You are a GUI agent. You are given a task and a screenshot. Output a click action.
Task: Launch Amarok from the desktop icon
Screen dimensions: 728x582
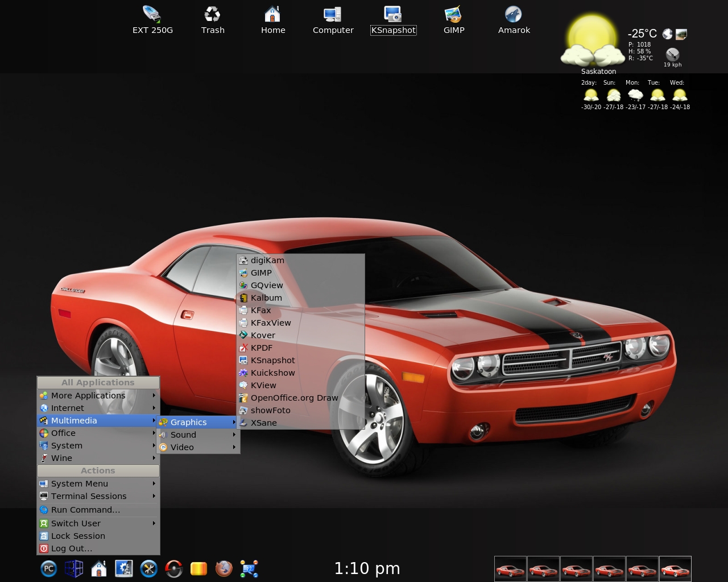(514, 19)
